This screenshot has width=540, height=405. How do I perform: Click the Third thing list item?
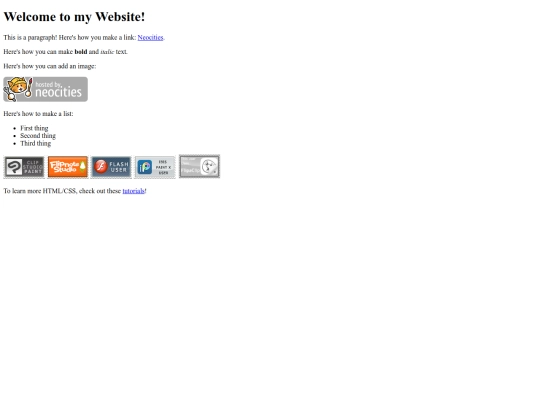pos(35,143)
